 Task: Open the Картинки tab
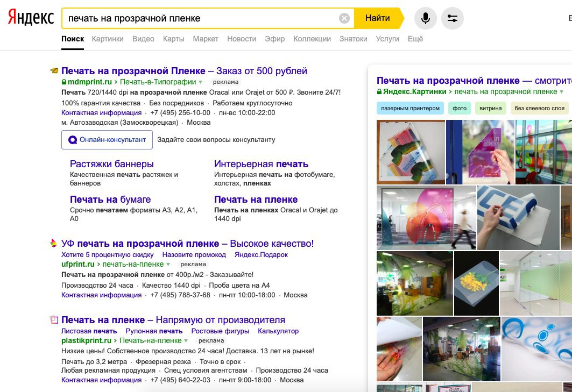click(x=108, y=39)
